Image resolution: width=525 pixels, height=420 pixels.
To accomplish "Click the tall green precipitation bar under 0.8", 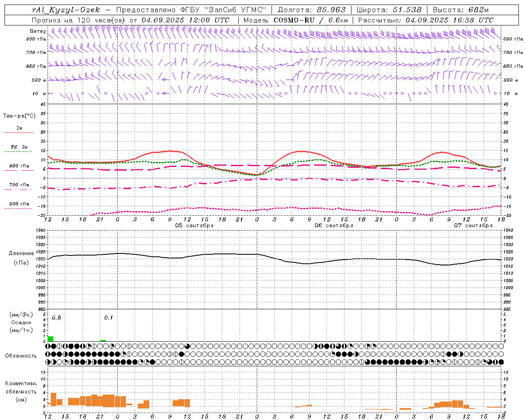I will pos(50,339).
